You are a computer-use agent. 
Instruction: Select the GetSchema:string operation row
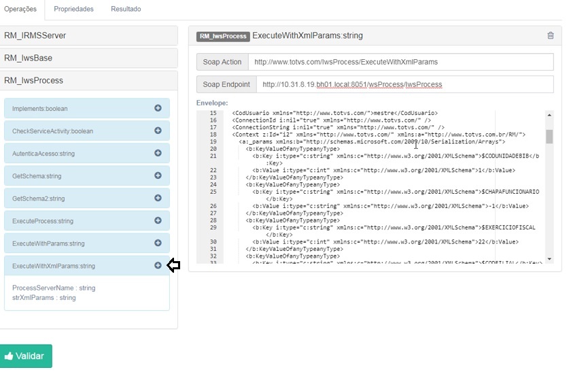[86, 176]
